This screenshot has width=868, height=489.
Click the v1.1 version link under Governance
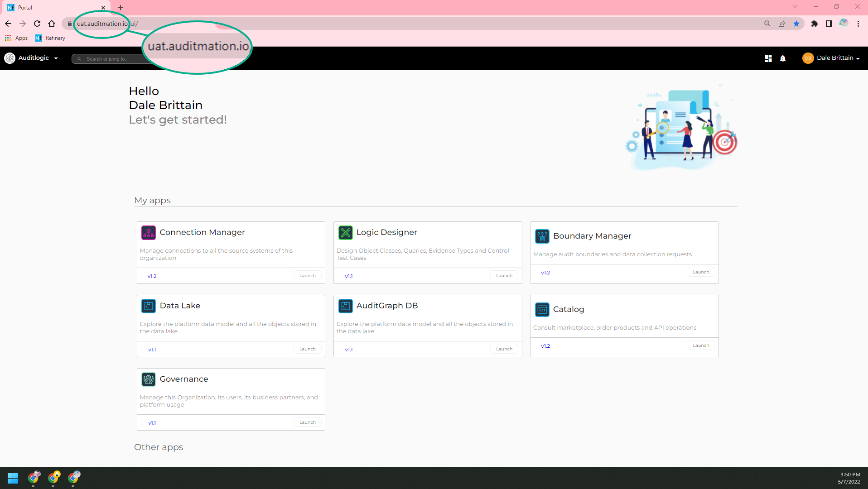pyautogui.click(x=152, y=423)
